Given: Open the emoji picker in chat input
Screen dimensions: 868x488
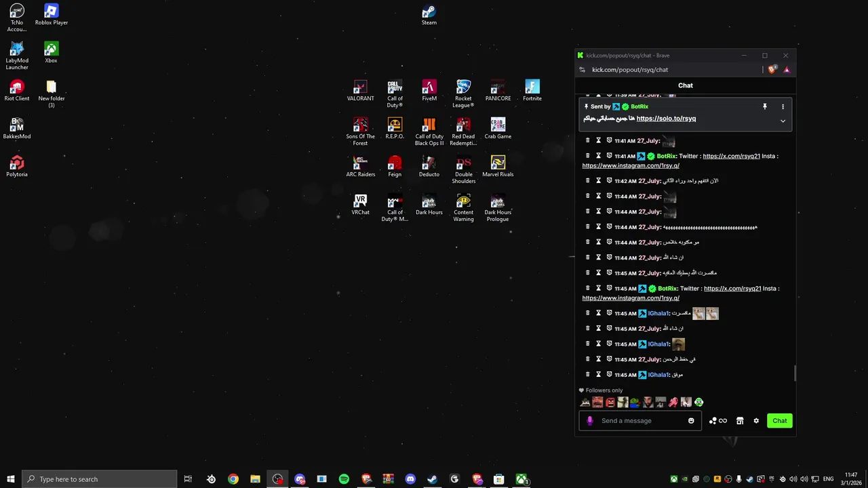Looking at the screenshot, I should (691, 421).
